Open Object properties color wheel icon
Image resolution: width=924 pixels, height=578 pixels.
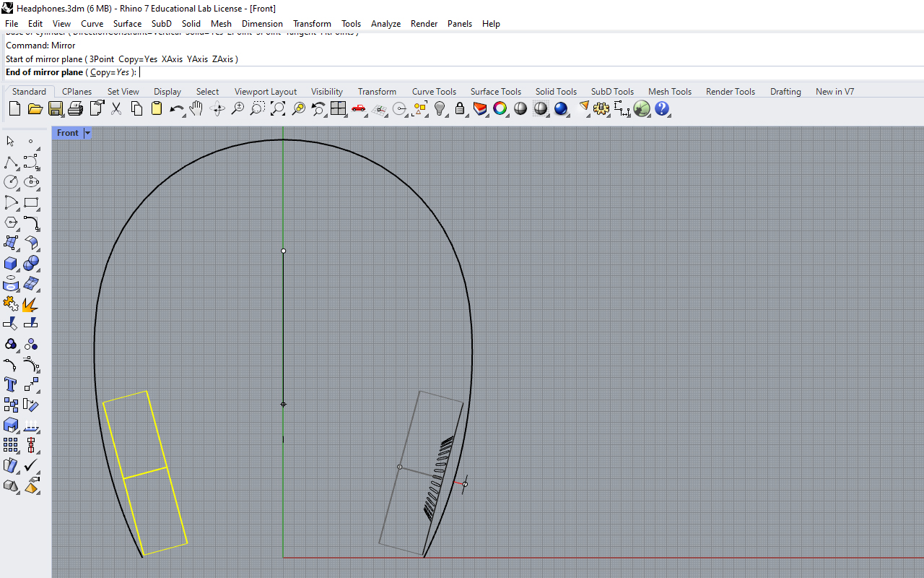[500, 109]
